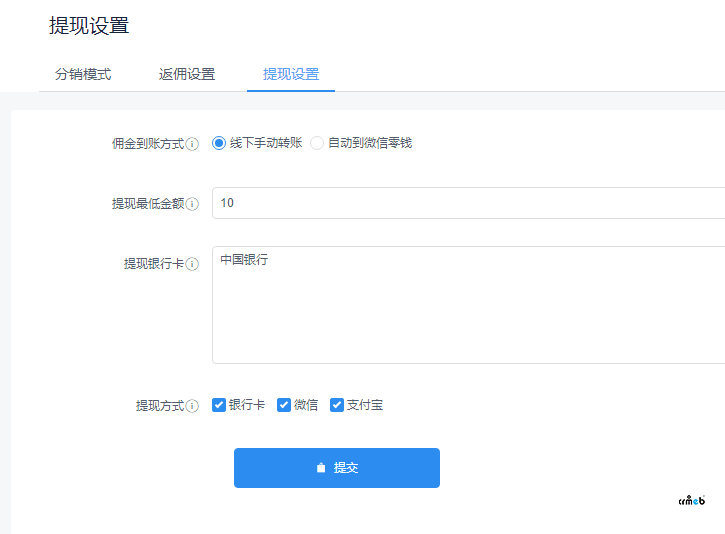725x534 pixels.
Task: Focus the 提现最低金额 input field
Action: tap(468, 203)
